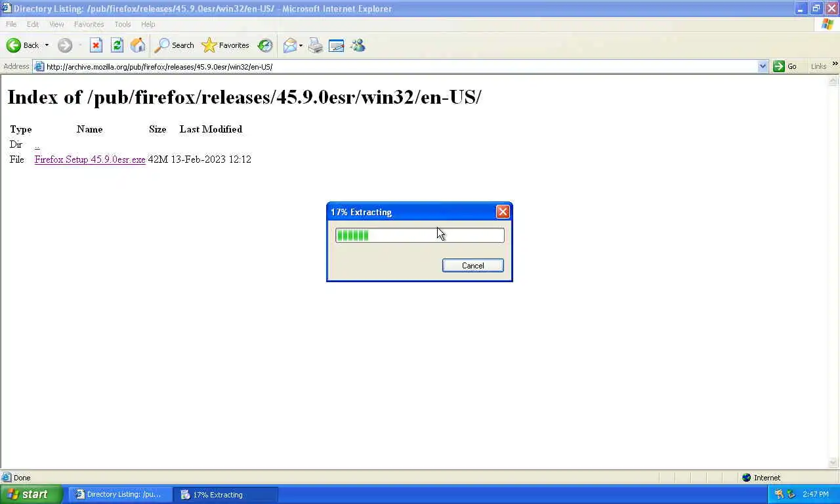
Task: Click the 'File' type cell
Action: tap(16, 159)
